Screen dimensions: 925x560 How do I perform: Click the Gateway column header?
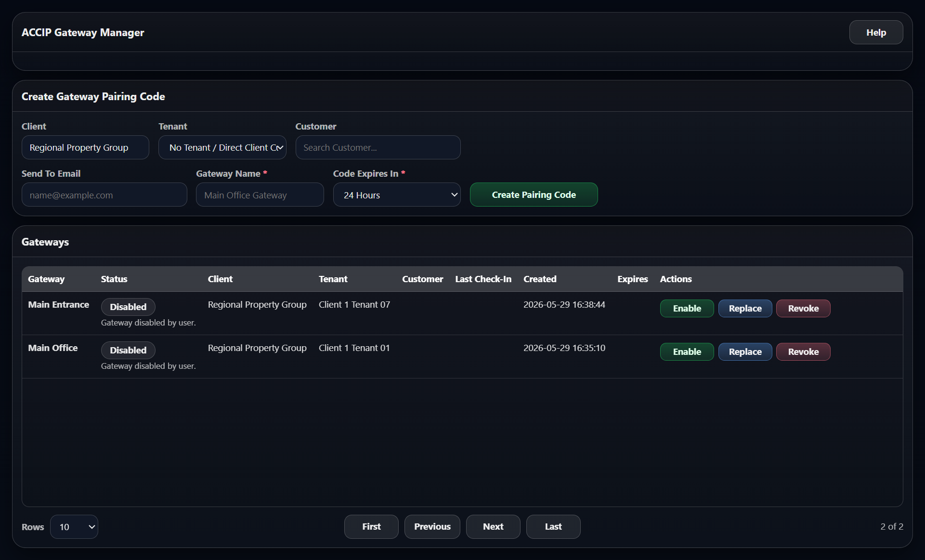46,279
